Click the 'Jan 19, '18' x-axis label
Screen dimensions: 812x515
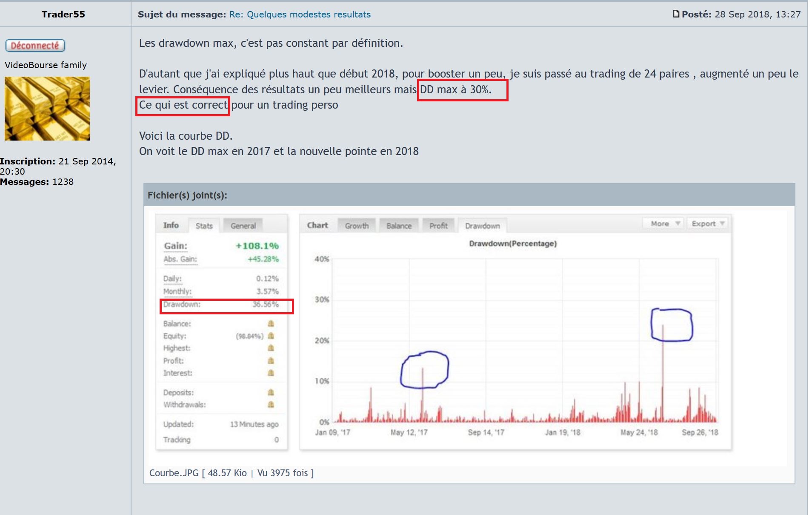[563, 432]
